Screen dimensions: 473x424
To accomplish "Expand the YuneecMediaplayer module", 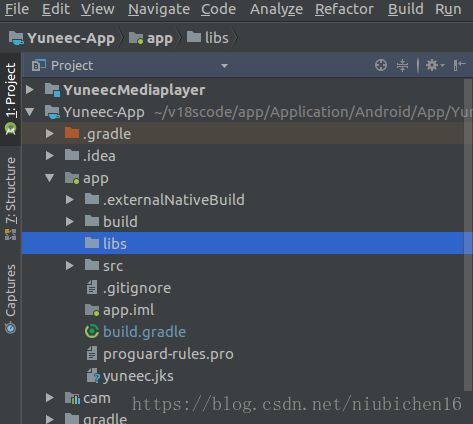I will pos(30,89).
